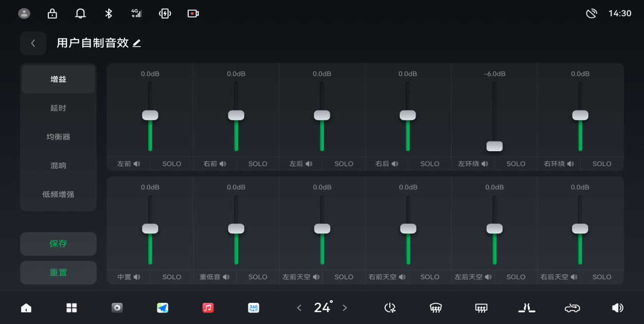This screenshot has width=644, height=324.
Task: Click the 左前 gain slider handle
Action: (x=150, y=115)
